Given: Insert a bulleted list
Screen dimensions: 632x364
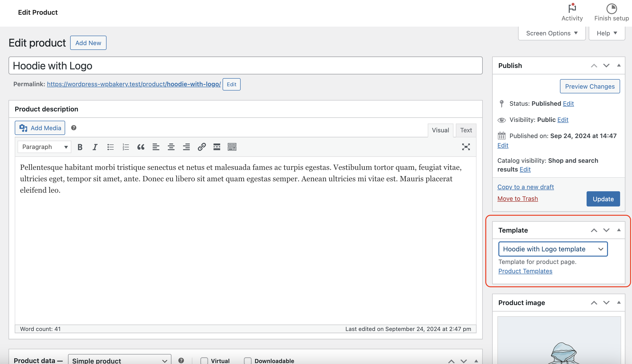Looking at the screenshot, I should point(110,147).
